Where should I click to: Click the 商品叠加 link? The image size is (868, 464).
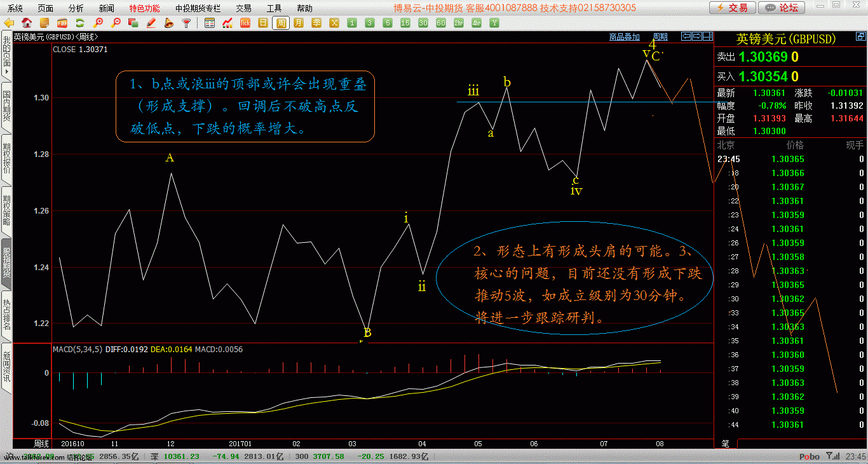(x=625, y=37)
